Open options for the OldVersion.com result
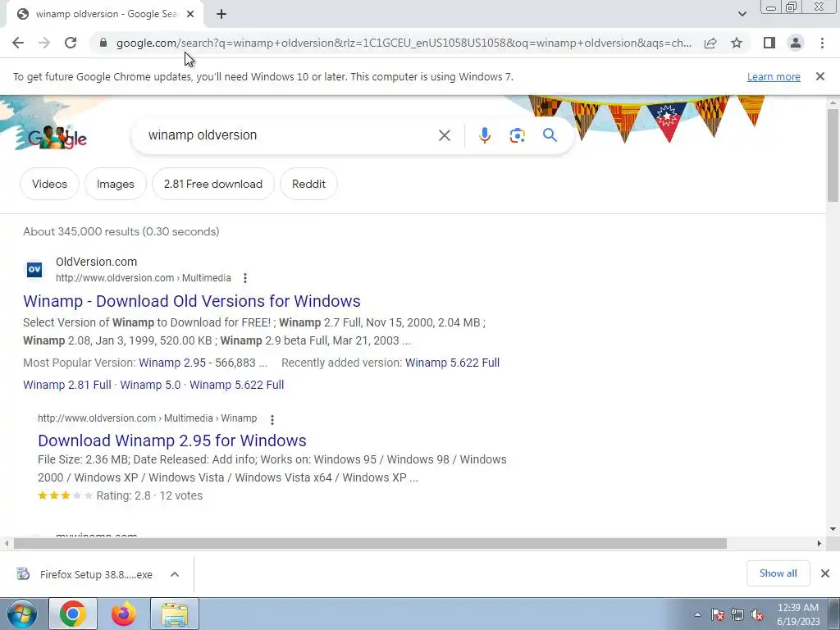Image resolution: width=840 pixels, height=630 pixels. (x=244, y=278)
